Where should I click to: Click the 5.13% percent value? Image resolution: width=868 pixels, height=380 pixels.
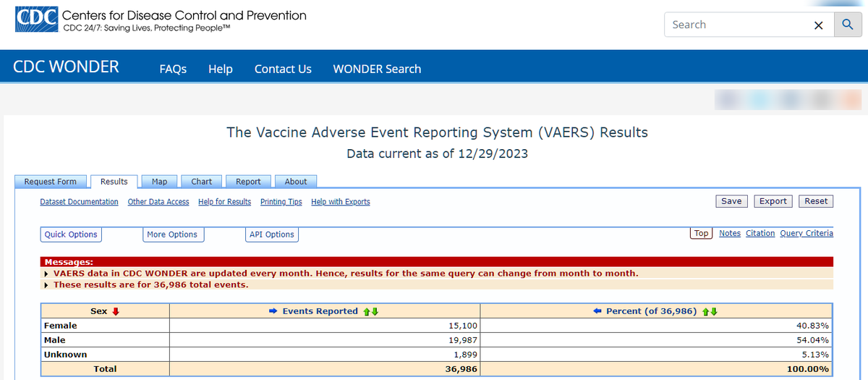(814, 355)
